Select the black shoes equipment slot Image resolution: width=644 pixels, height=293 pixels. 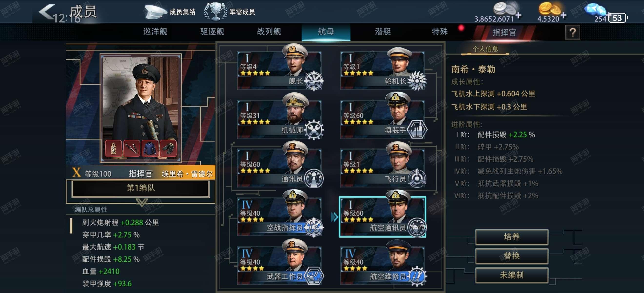click(168, 149)
